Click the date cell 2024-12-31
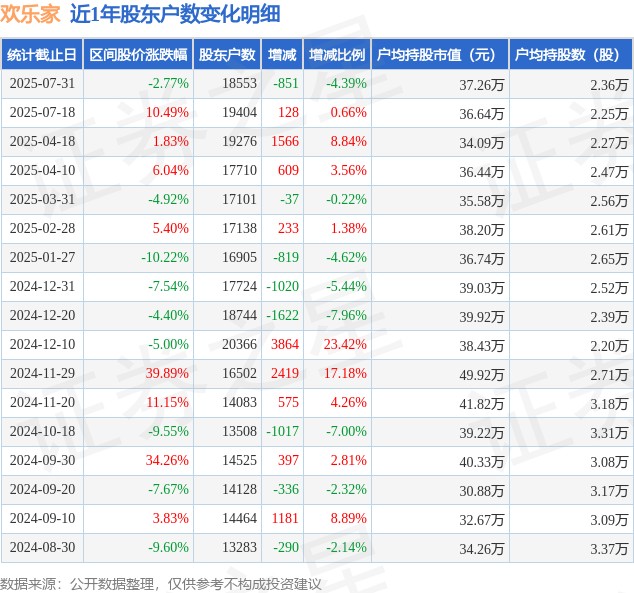The width and height of the screenshot is (634, 593). coord(42,287)
